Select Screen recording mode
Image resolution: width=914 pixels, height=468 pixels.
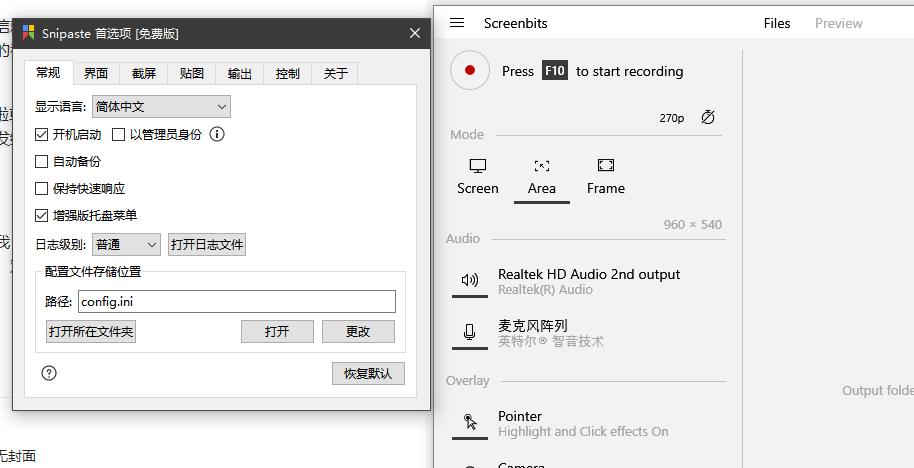tap(477, 177)
